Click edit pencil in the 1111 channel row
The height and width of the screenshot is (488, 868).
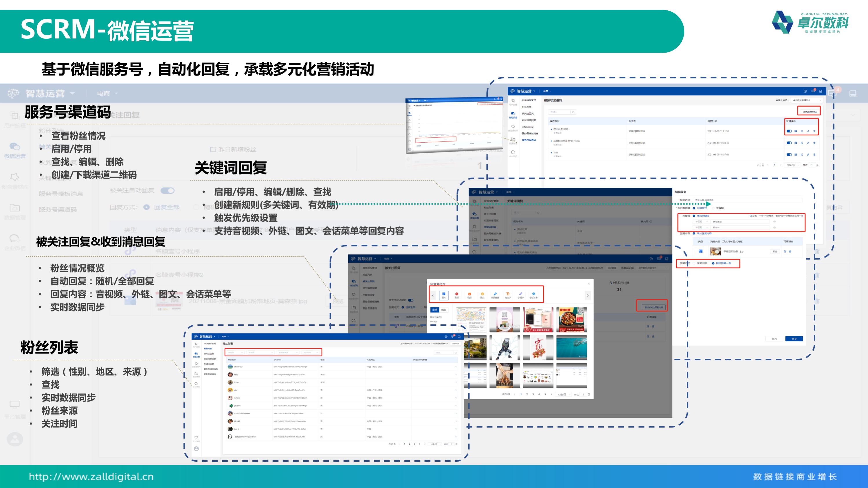coord(808,154)
